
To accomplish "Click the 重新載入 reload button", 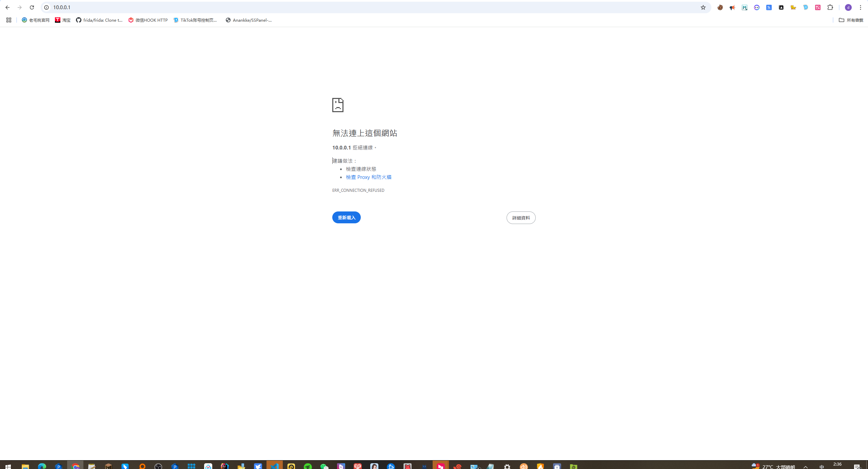I will coord(346,218).
